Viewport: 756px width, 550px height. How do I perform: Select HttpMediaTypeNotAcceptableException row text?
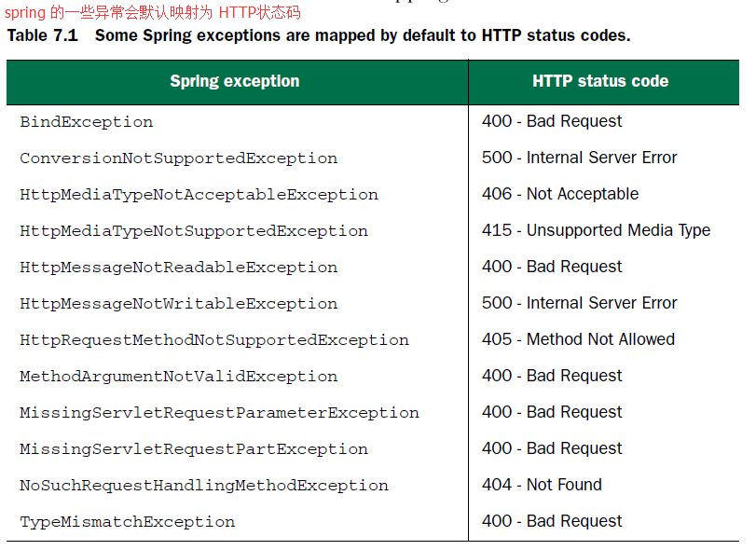tap(199, 195)
